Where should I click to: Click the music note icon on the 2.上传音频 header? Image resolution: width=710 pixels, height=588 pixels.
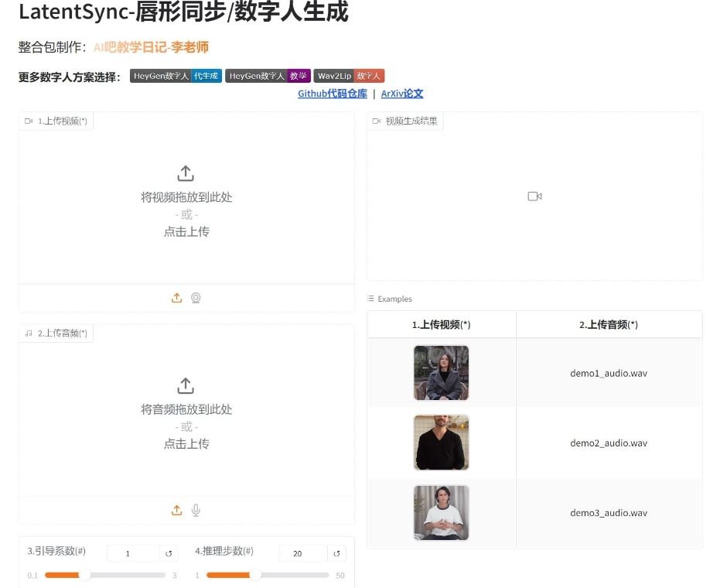pos(29,333)
